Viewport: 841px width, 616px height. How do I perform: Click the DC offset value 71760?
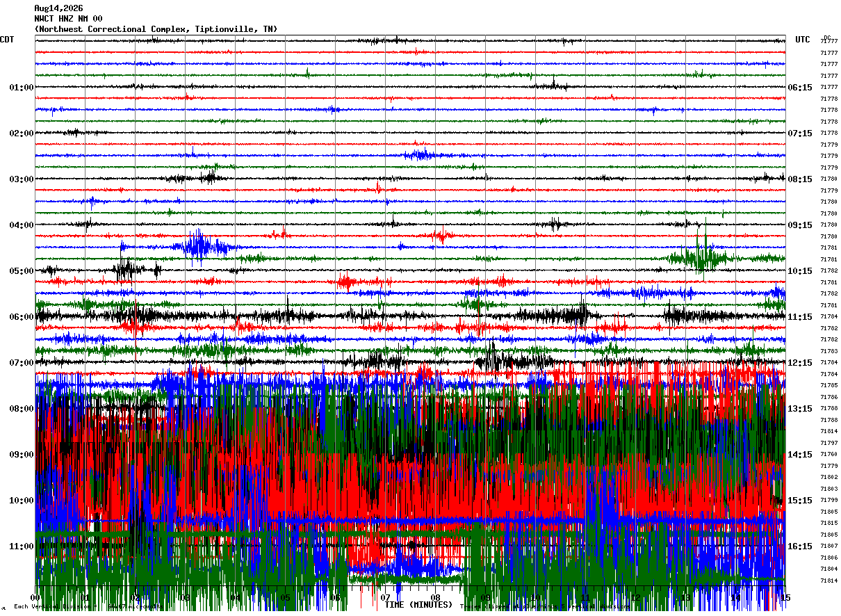coord(828,454)
